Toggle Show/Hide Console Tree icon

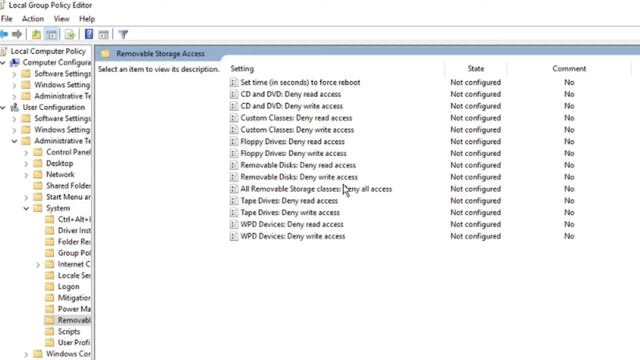click(51, 34)
